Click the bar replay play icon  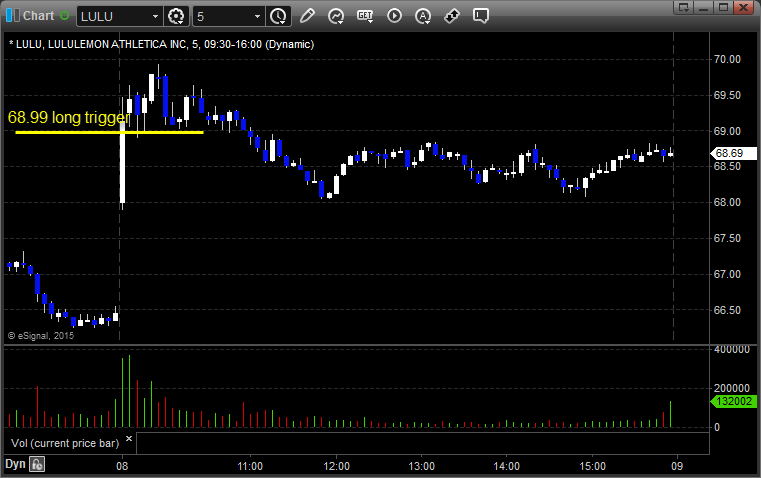click(x=394, y=16)
